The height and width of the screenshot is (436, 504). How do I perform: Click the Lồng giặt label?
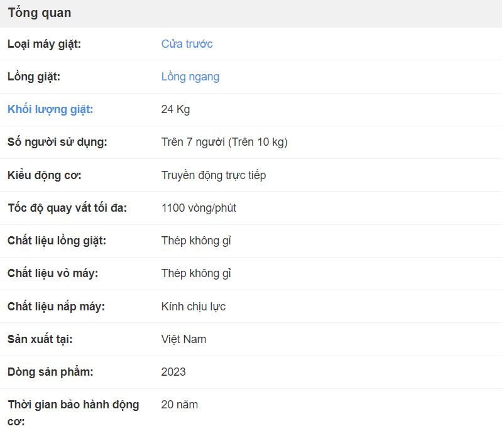[34, 77]
